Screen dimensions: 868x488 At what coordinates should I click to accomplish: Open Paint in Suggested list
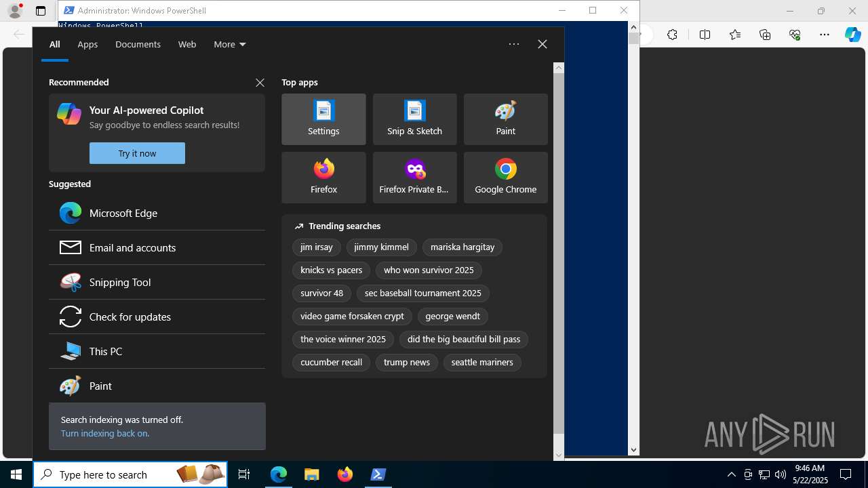tap(157, 386)
